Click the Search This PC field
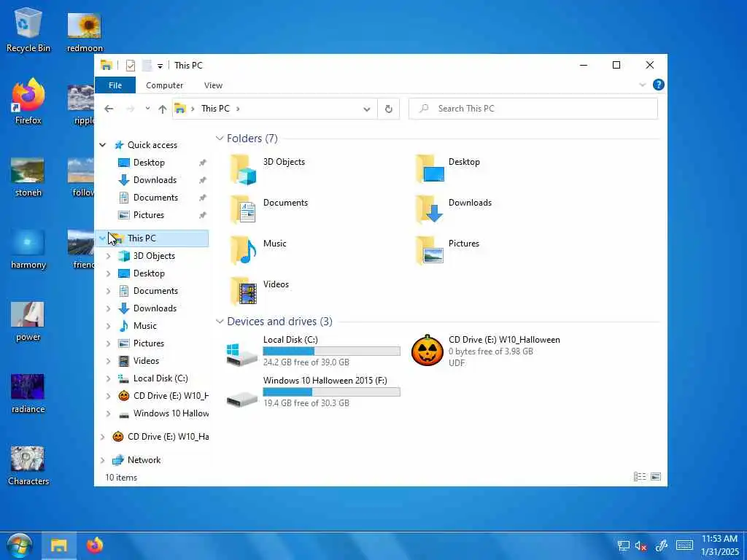Image resolution: width=747 pixels, height=560 pixels. pyautogui.click(x=533, y=109)
